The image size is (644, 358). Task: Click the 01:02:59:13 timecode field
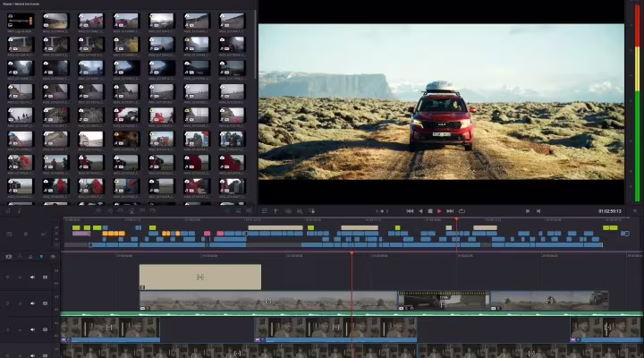point(609,211)
